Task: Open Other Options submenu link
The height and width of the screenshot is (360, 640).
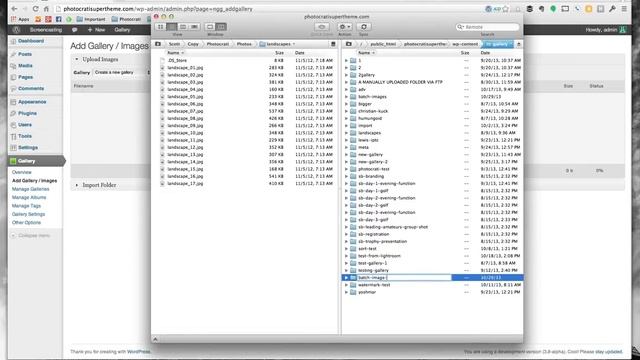Action: pos(26,223)
